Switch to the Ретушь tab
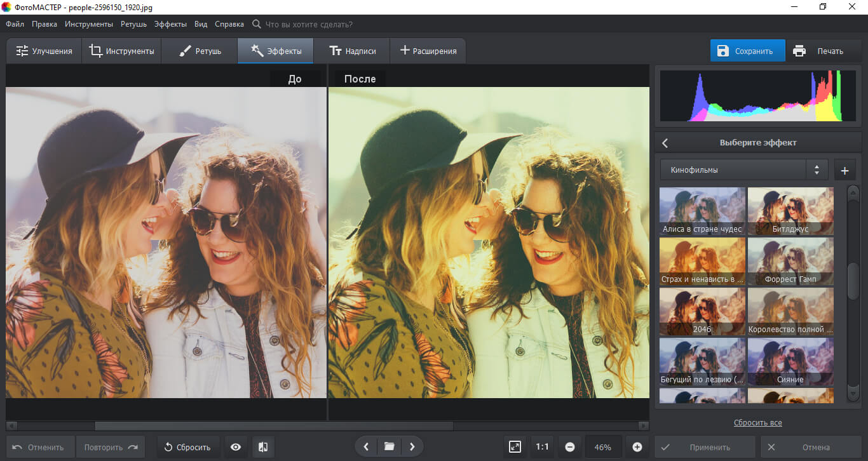868x461 pixels. coord(200,51)
